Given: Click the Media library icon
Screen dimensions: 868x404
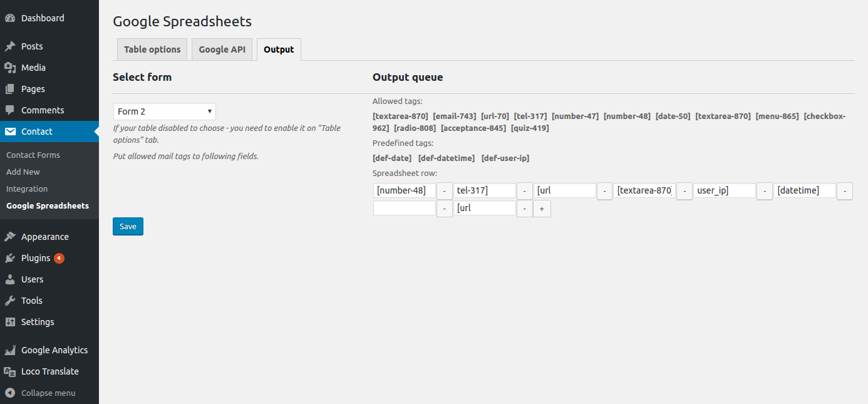Looking at the screenshot, I should click(10, 68).
